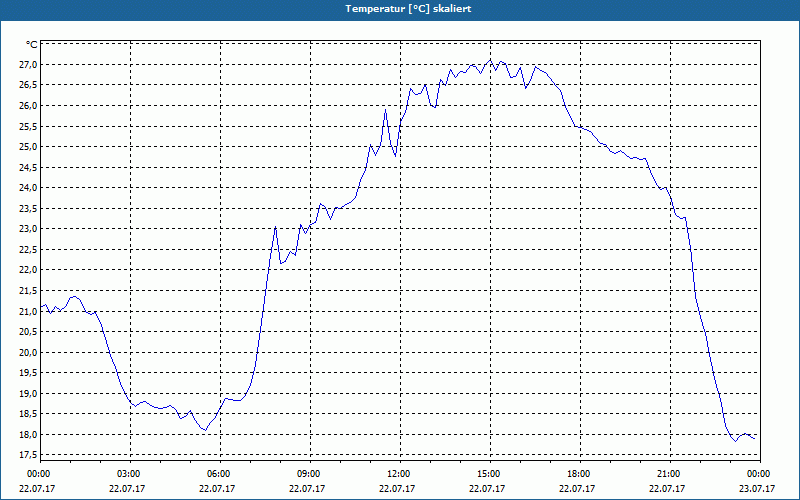Screen dimensions: 800x500
Task: Select the '23,5' y-axis value
Action: (x=28, y=209)
